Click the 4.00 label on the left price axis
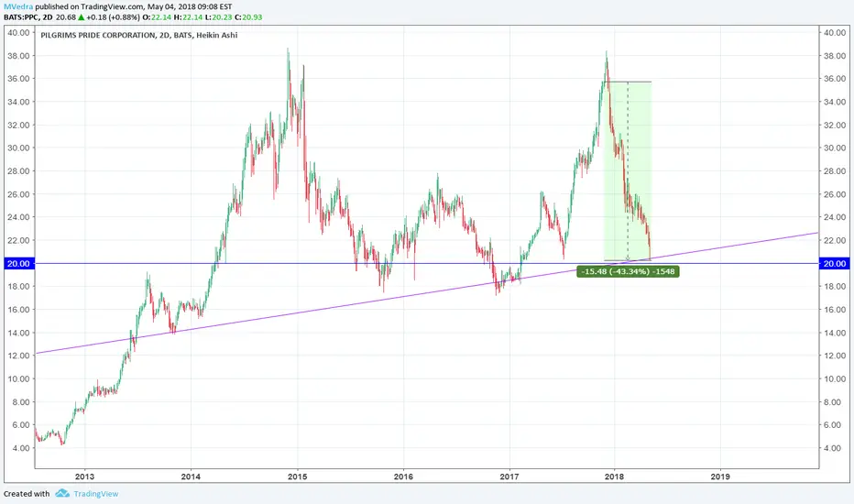 [21, 448]
